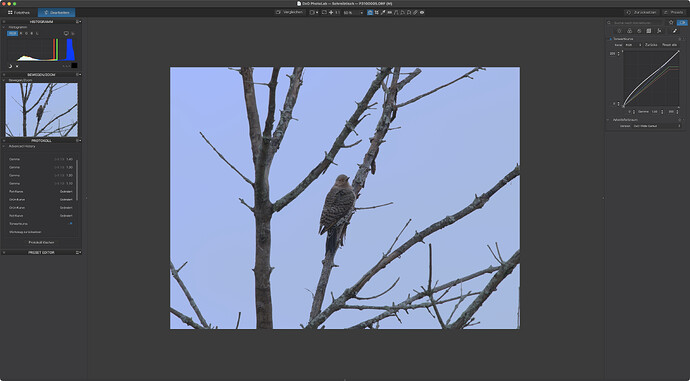690x381 pixels.
Task: Collapse the Bewegen/Zoom sub-section
Action: (4, 81)
